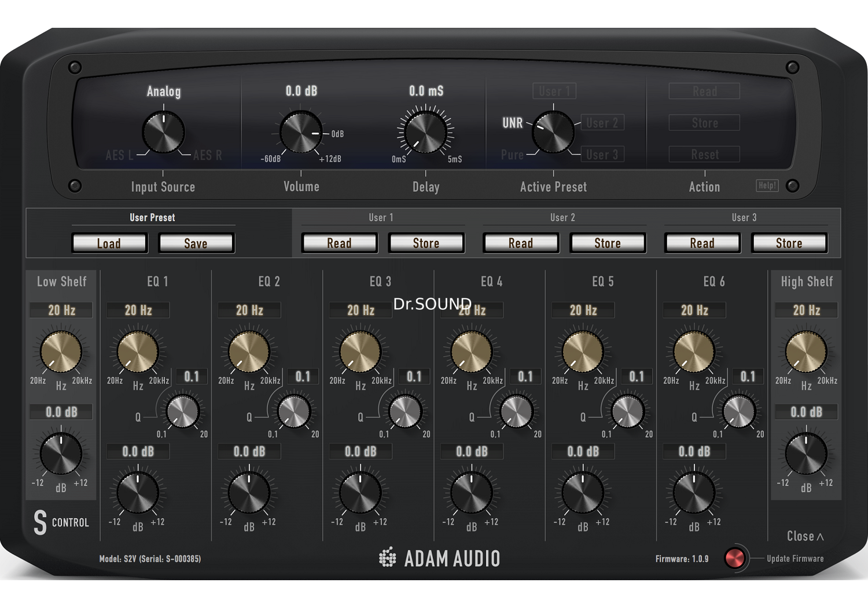This screenshot has width=868, height=608.
Task: Click the High Shelf gain knob
Action: pyautogui.click(x=806, y=453)
